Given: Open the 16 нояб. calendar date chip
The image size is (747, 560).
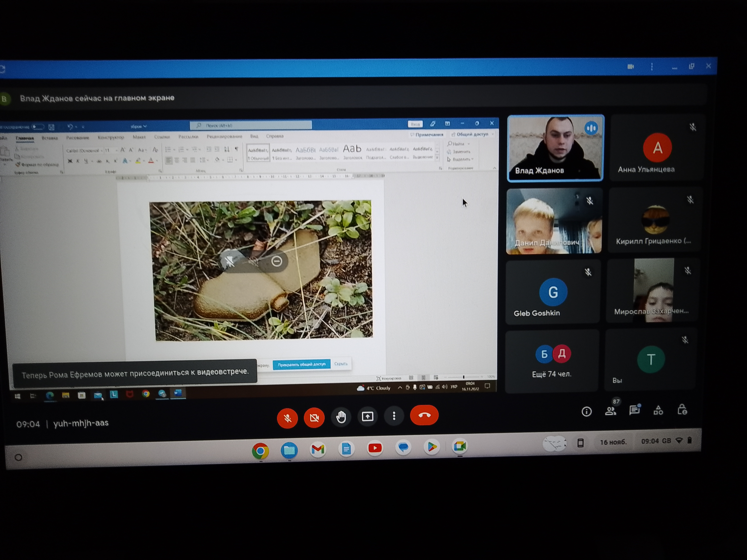Looking at the screenshot, I should (x=613, y=442).
